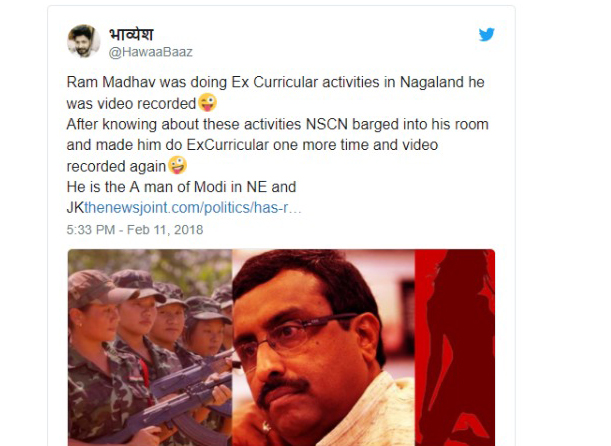
Task: Click the cap of the front soldier
Action: (99, 287)
